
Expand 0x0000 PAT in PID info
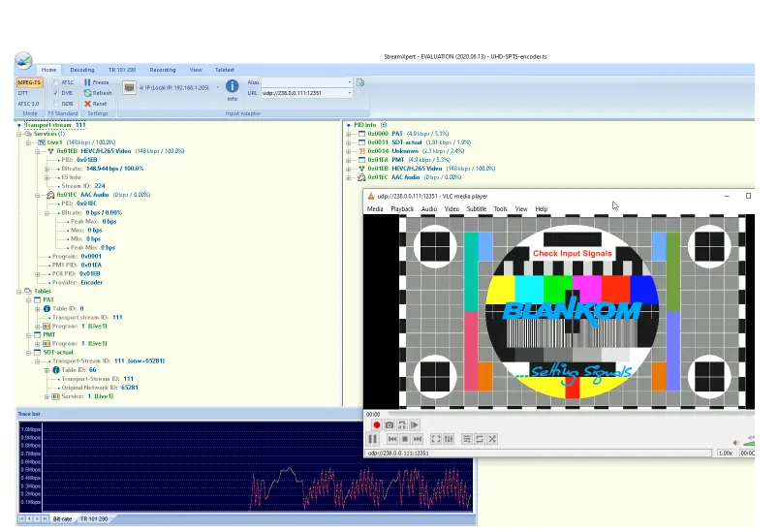tap(349, 134)
